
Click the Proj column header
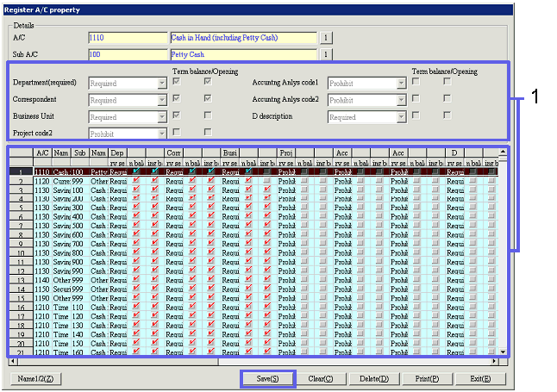click(286, 153)
